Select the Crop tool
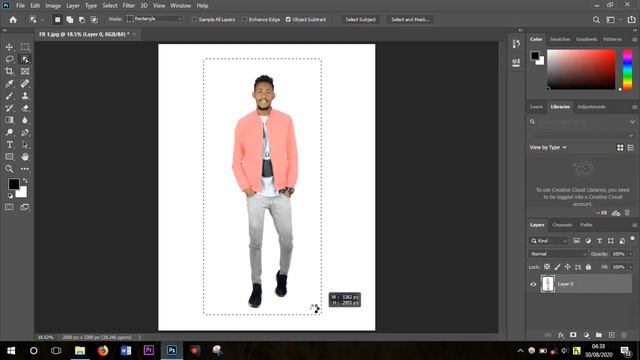Screen dimensions: 640x360 pyautogui.click(x=9, y=71)
